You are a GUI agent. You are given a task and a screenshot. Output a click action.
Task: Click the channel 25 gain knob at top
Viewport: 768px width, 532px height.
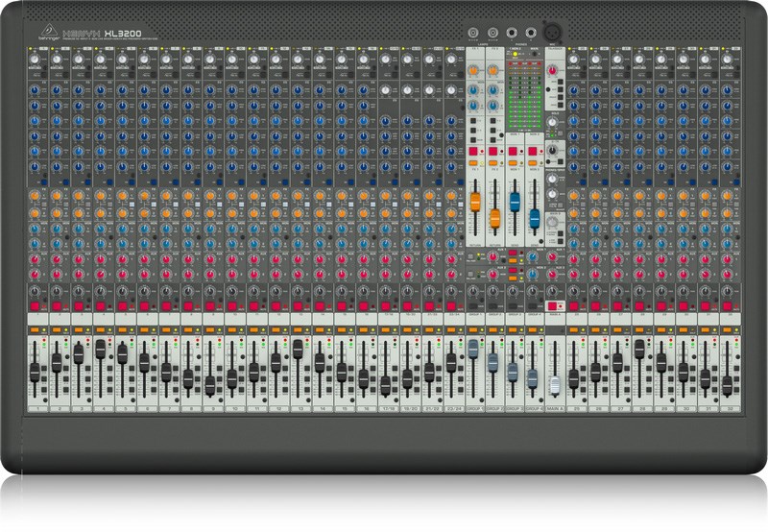click(x=573, y=60)
